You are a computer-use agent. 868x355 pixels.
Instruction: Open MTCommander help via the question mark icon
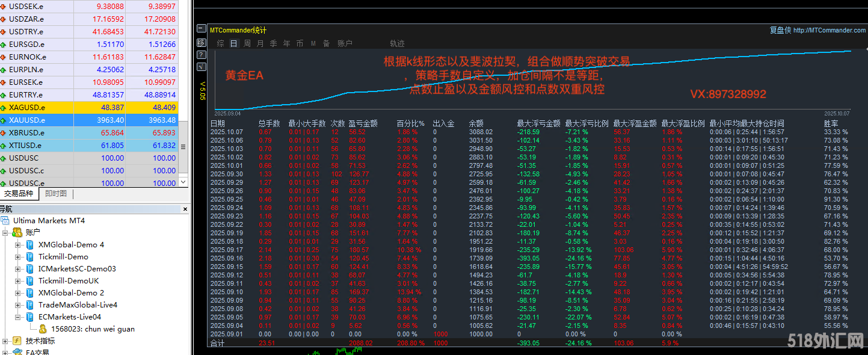pos(201,55)
